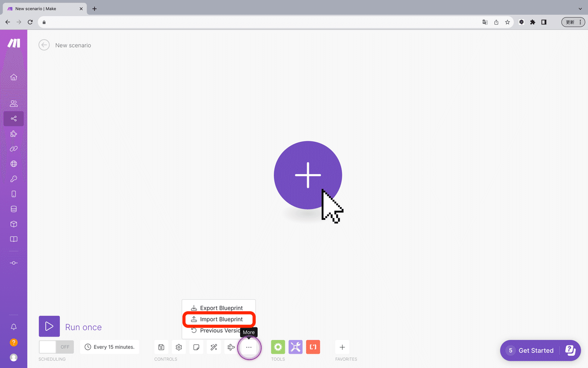Reload the page

point(30,22)
